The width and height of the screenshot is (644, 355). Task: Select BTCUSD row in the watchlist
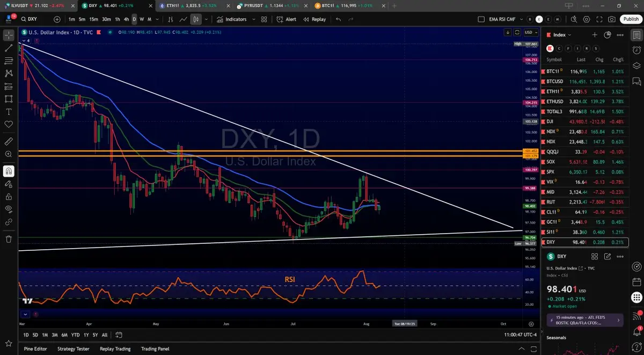[x=586, y=82]
